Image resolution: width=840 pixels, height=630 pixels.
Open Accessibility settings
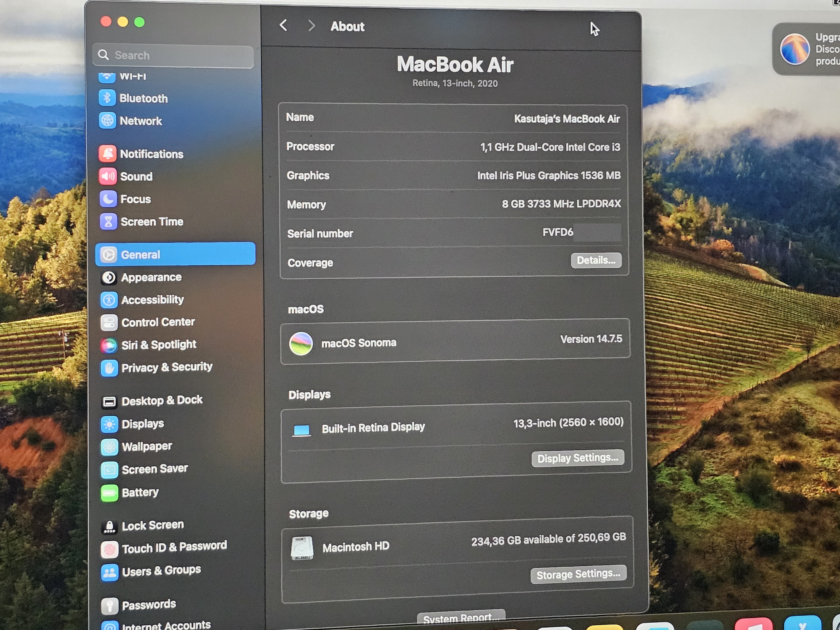(x=142, y=300)
